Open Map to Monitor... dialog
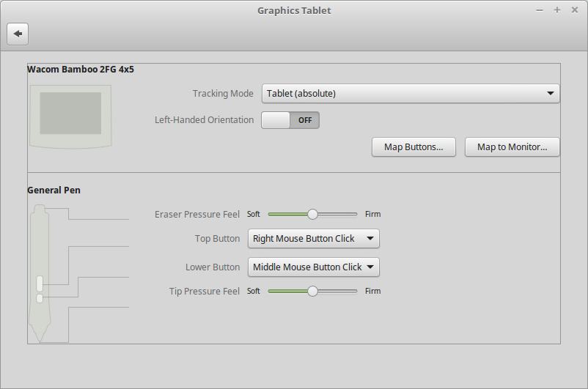 click(x=512, y=147)
